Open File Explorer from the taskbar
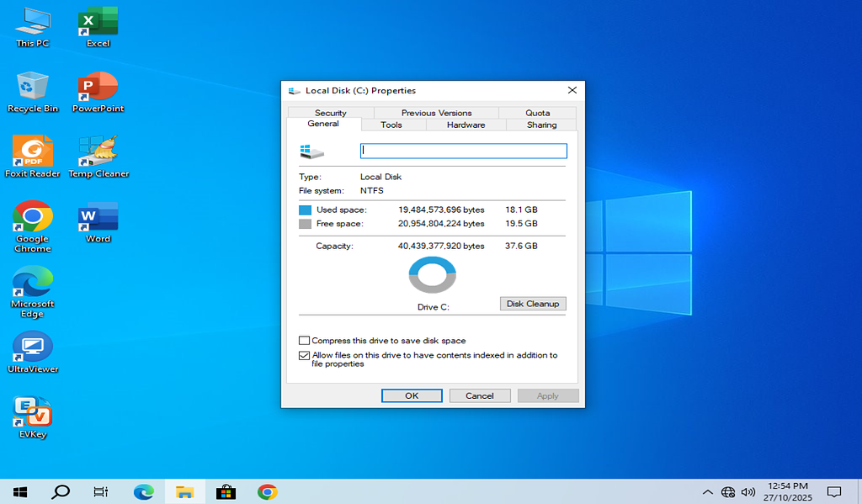Screen dimensions: 862x504 (x=185, y=492)
